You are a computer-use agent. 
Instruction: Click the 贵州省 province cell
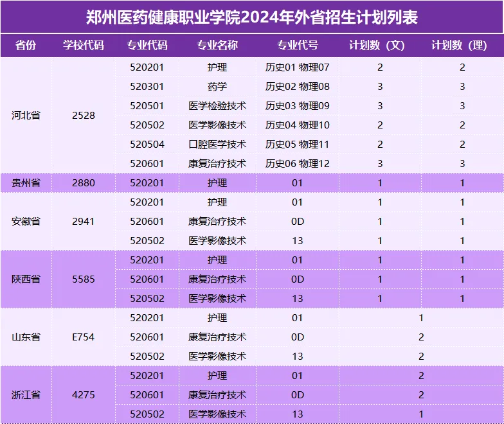pyautogui.click(x=26, y=182)
